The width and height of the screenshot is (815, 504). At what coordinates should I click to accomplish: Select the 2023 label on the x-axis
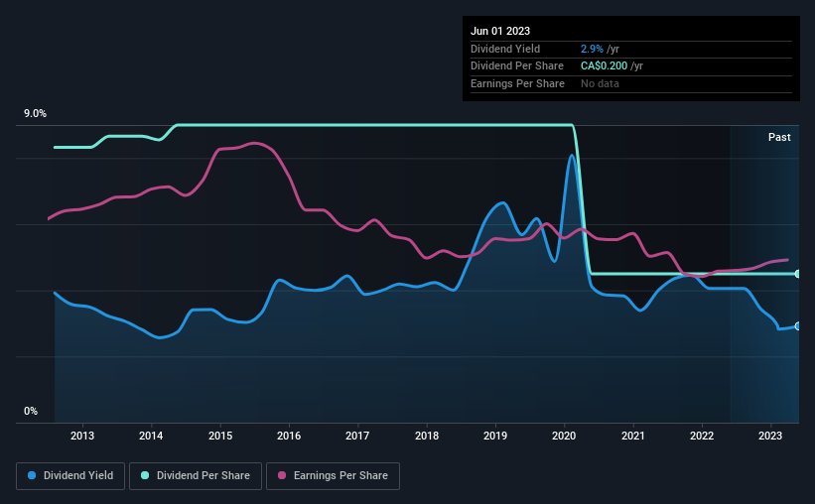(769, 436)
